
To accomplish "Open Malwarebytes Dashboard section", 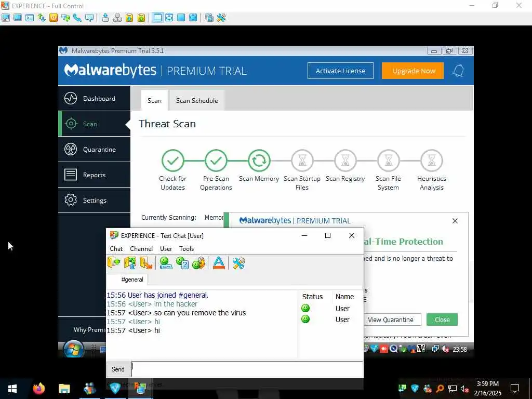I will pyautogui.click(x=95, y=98).
